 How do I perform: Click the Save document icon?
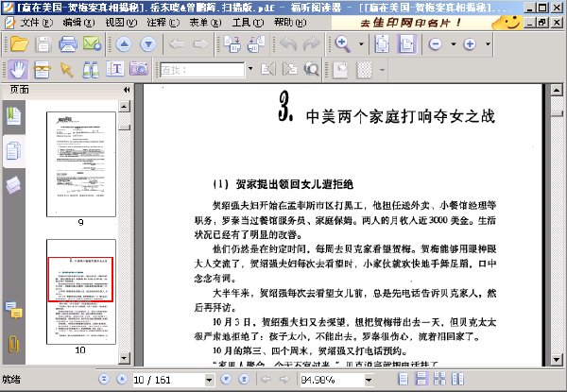coord(43,44)
